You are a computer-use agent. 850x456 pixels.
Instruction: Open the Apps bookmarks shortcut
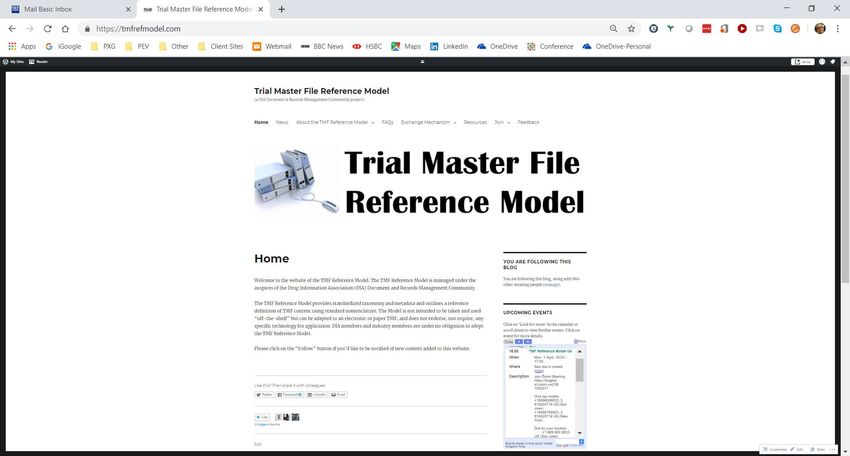(x=22, y=47)
